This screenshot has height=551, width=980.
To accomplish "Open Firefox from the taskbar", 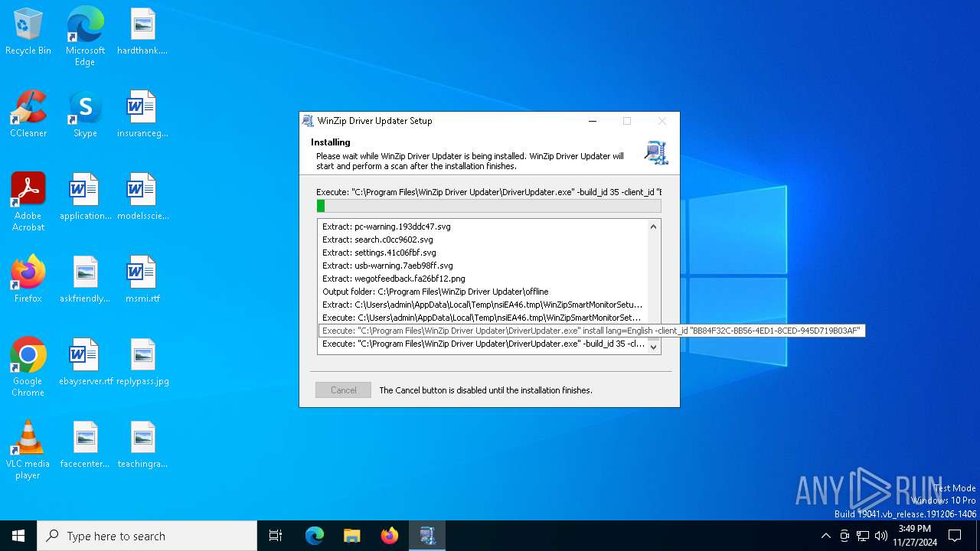I will point(390,536).
